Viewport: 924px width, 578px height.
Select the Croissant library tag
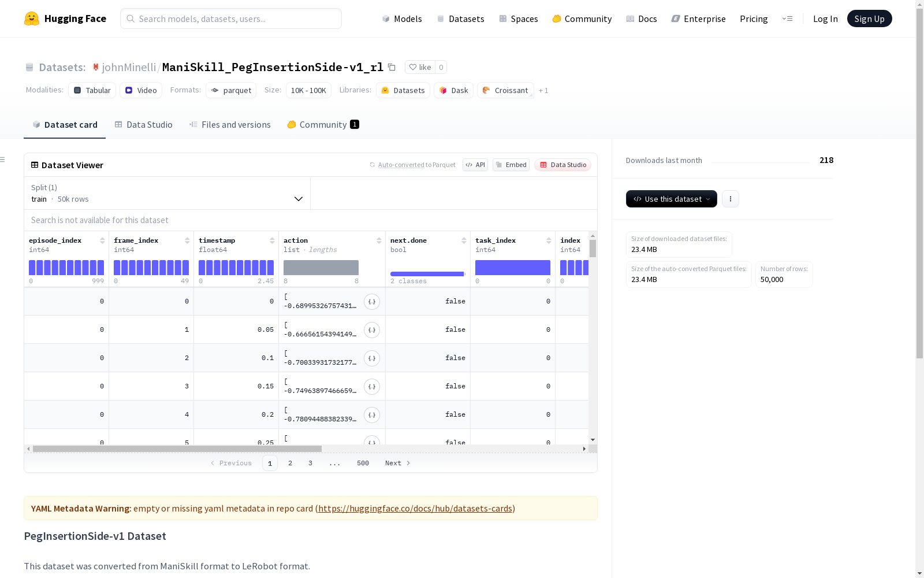(505, 90)
